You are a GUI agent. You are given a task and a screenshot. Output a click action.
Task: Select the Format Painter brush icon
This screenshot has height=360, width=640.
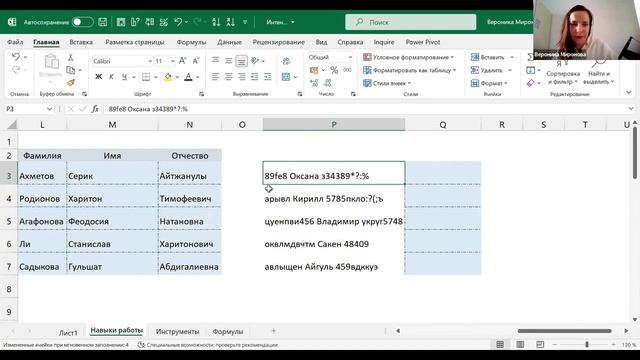tap(71, 83)
